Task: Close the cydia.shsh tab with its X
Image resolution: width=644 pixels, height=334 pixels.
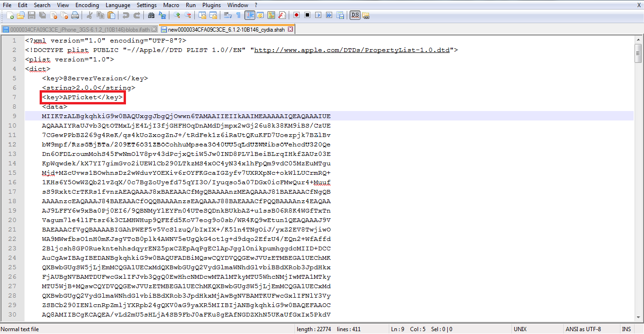Action: (290, 29)
